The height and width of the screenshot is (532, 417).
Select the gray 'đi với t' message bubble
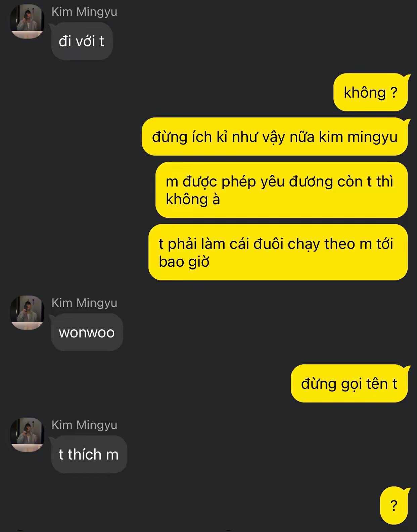(82, 41)
